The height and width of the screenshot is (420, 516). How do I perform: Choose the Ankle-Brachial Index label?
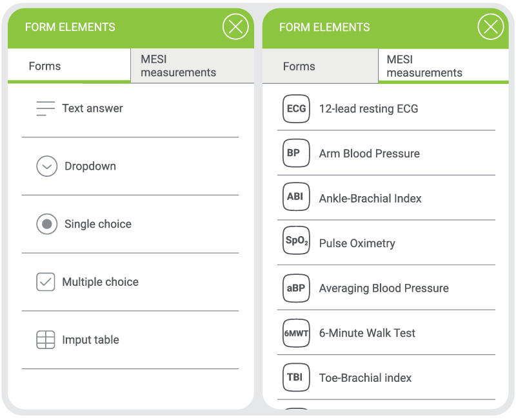(x=370, y=198)
